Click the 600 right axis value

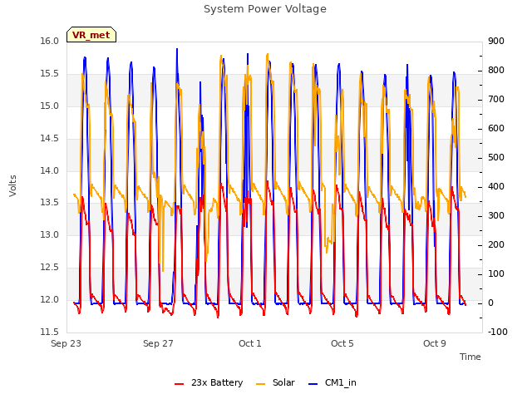(496, 129)
